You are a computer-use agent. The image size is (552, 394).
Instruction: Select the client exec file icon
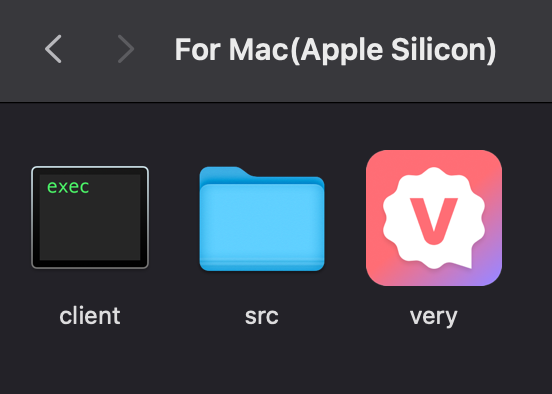(90, 217)
